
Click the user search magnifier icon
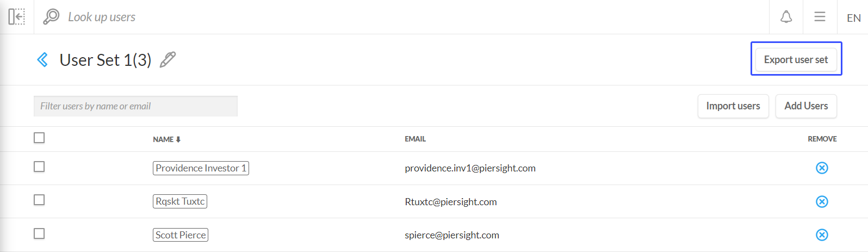tap(51, 17)
